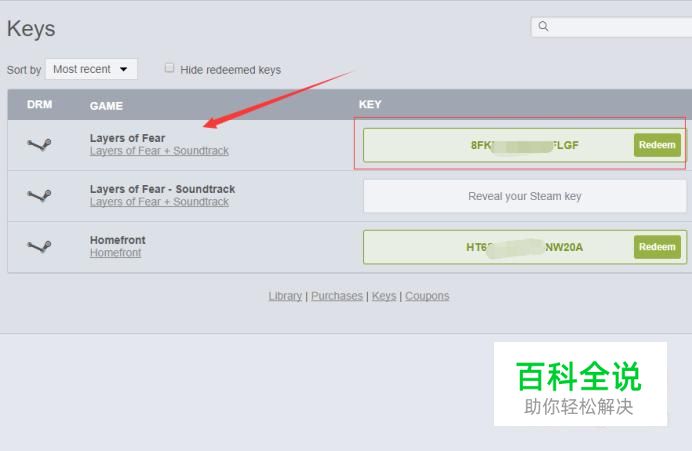Open the Most recent sort dropdown
Screen dimensions: 692x451
pos(91,69)
